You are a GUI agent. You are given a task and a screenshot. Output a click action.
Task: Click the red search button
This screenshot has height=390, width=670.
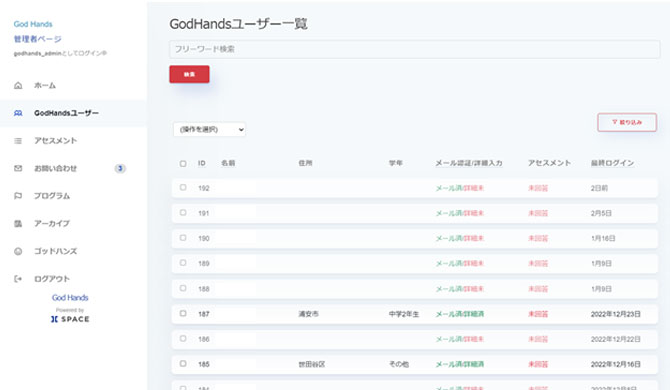tap(189, 74)
